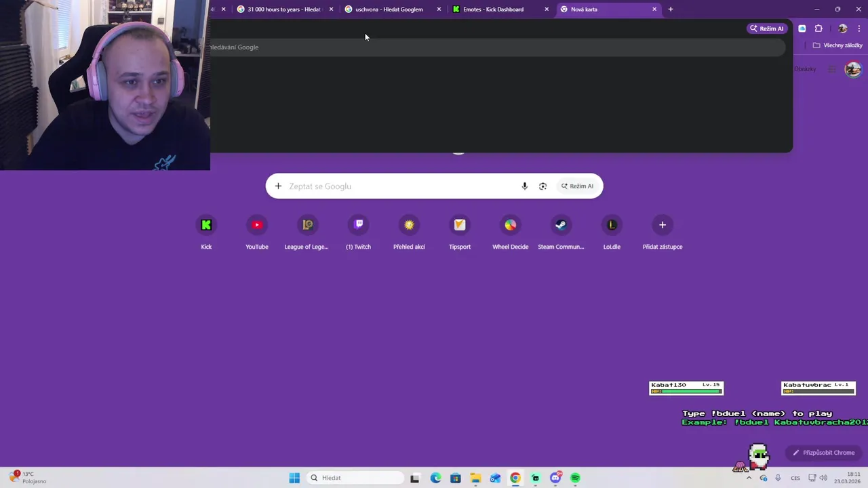Focus the address bar Google search field
The height and width of the screenshot is (488, 868).
[x=498, y=47]
